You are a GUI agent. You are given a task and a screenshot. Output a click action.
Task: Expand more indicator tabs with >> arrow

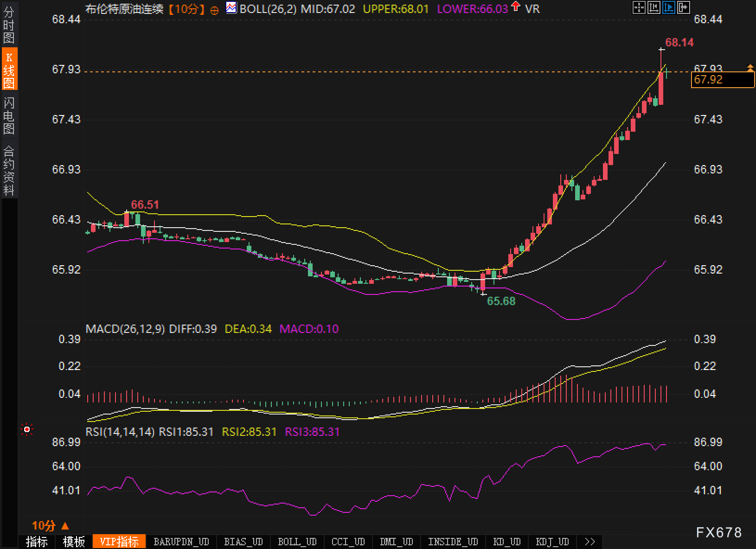(589, 542)
